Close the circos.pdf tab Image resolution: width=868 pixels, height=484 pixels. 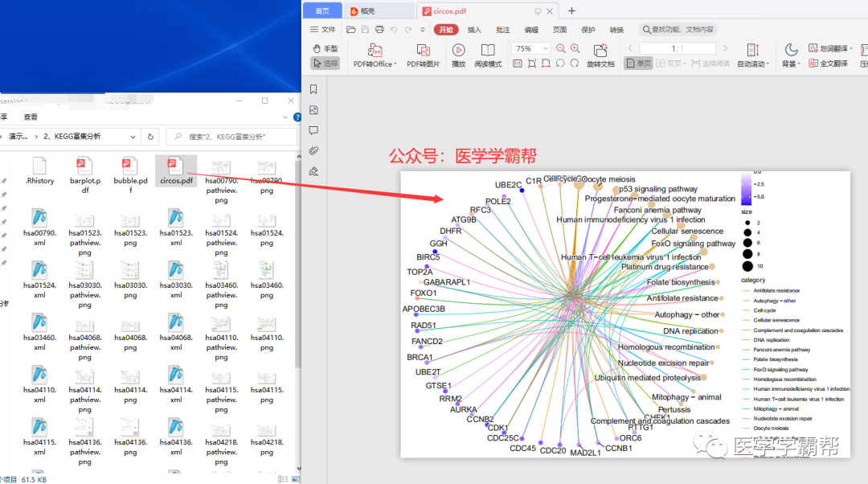click(x=549, y=11)
